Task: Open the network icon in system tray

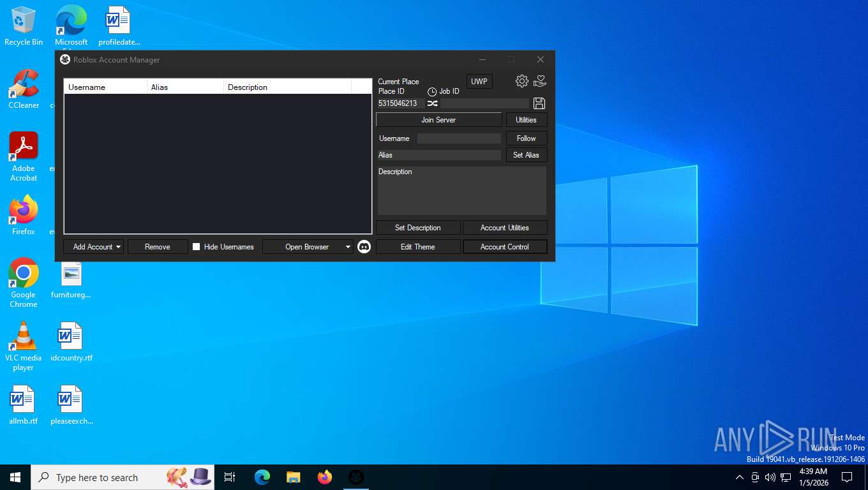Action: pos(786,477)
